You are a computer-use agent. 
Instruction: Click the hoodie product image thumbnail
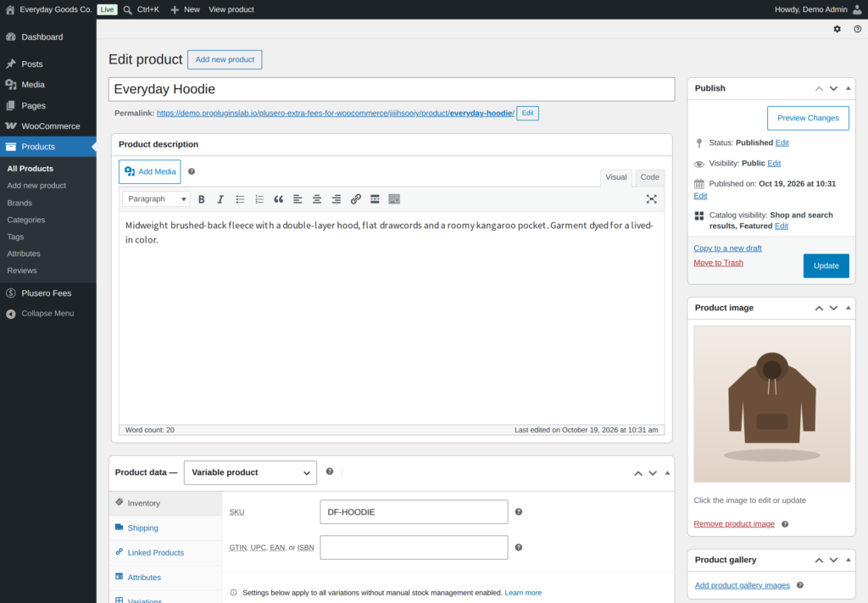[x=771, y=404]
